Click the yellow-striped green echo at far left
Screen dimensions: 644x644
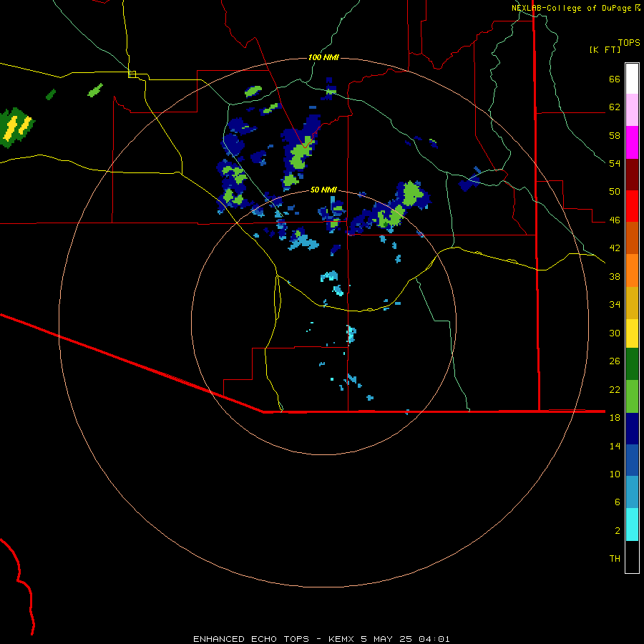(16, 127)
